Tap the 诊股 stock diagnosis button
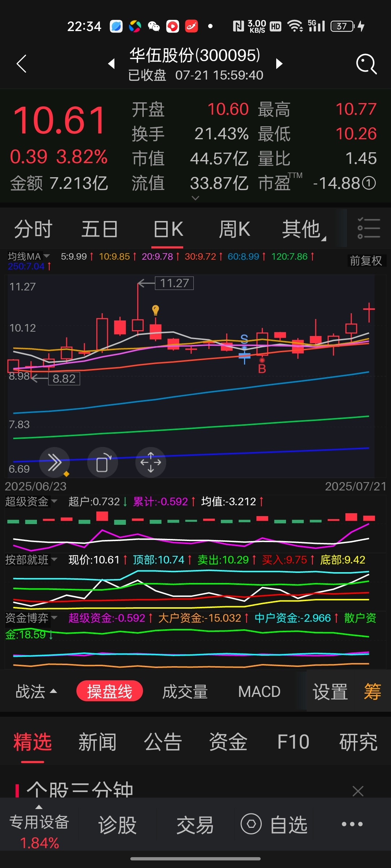This screenshot has height=868, width=391. (x=117, y=825)
